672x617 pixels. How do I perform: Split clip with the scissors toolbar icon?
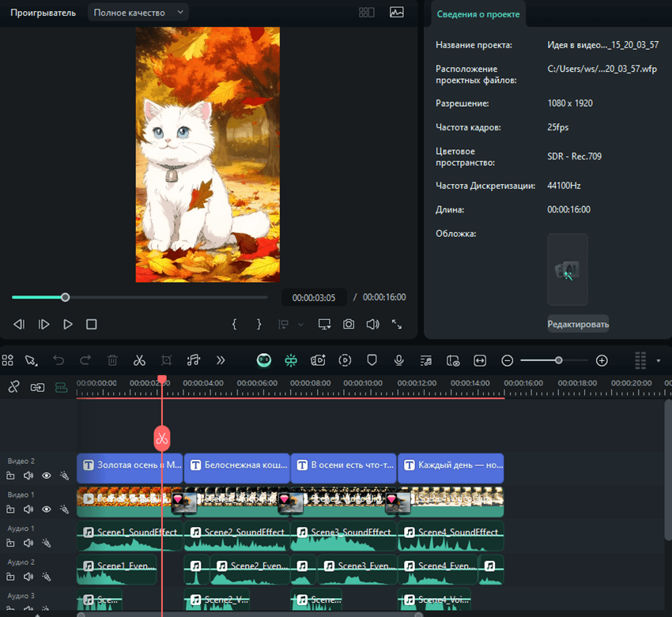point(139,360)
